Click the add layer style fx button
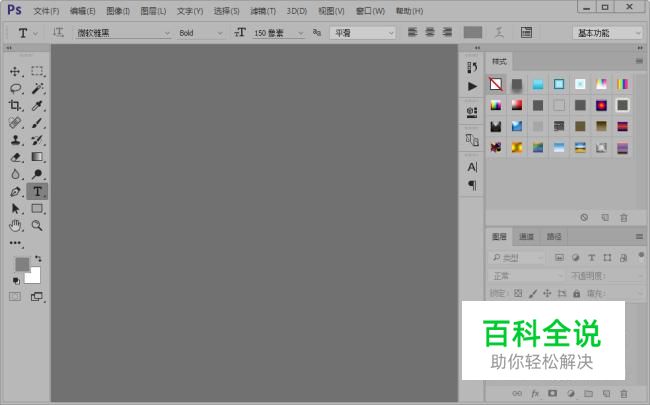 535,393
